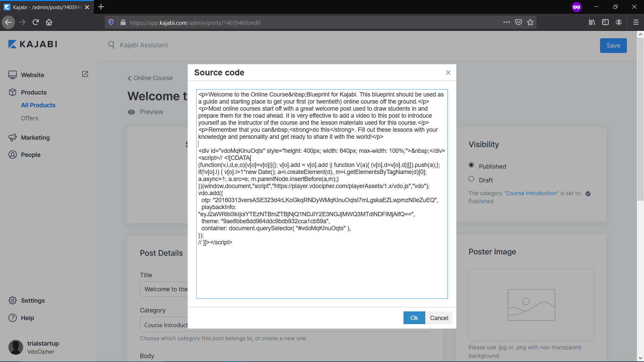Click the Kajabi Assistant search icon
The image size is (644, 362).
point(111,45)
